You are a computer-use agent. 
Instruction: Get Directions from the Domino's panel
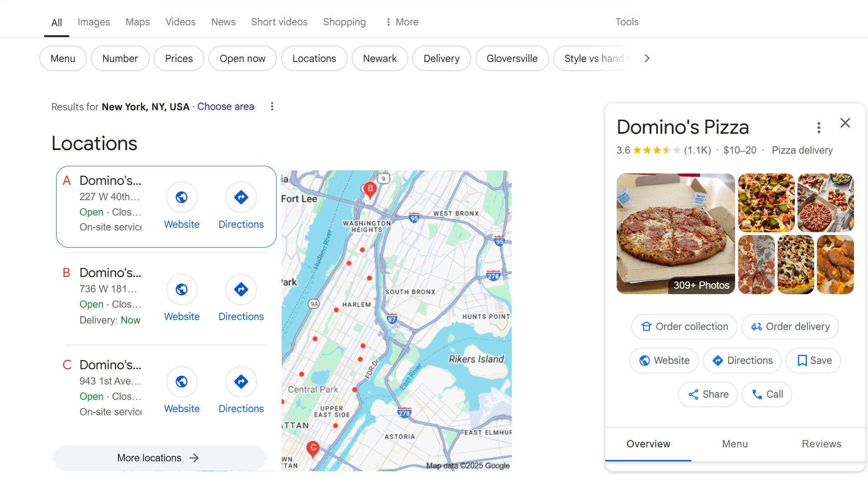pyautogui.click(x=742, y=361)
